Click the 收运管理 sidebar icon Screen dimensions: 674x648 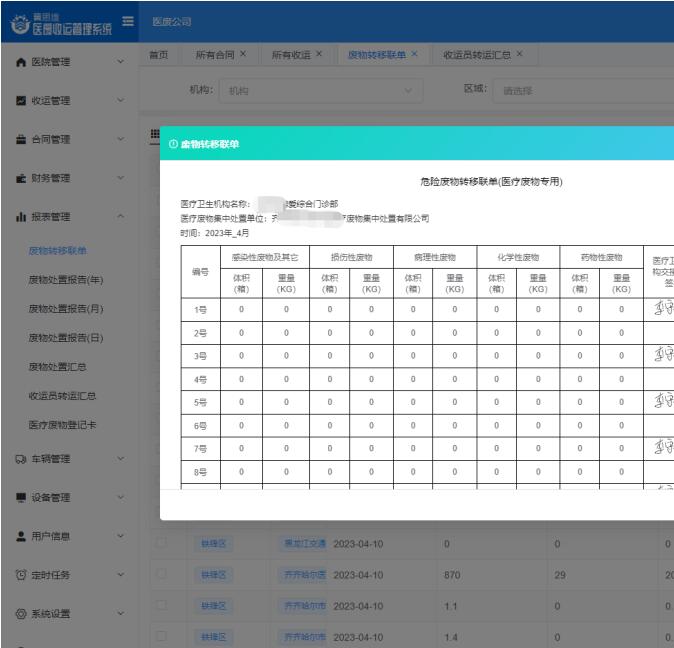coord(21,101)
